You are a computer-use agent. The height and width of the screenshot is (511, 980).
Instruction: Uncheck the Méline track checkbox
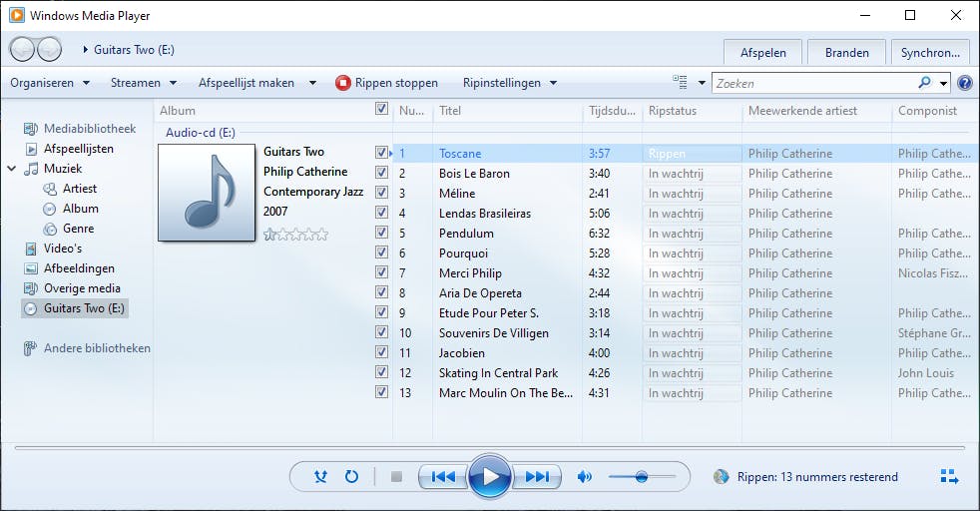tap(381, 192)
